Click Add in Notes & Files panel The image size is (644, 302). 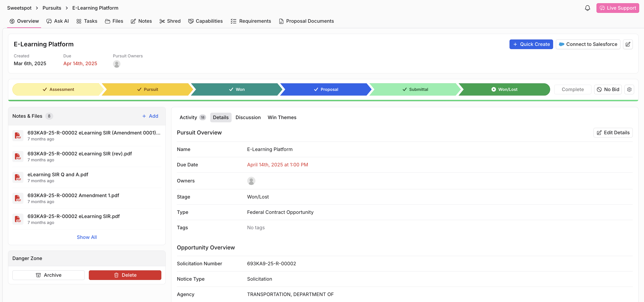click(x=150, y=116)
